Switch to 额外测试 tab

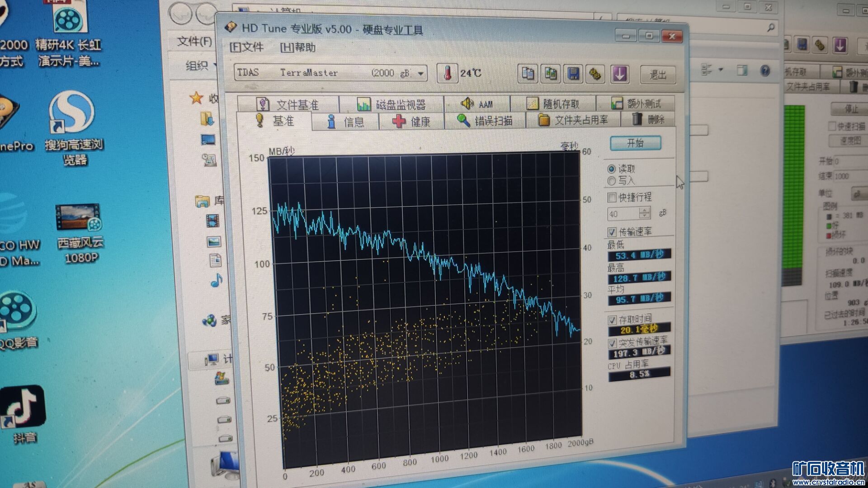click(636, 103)
